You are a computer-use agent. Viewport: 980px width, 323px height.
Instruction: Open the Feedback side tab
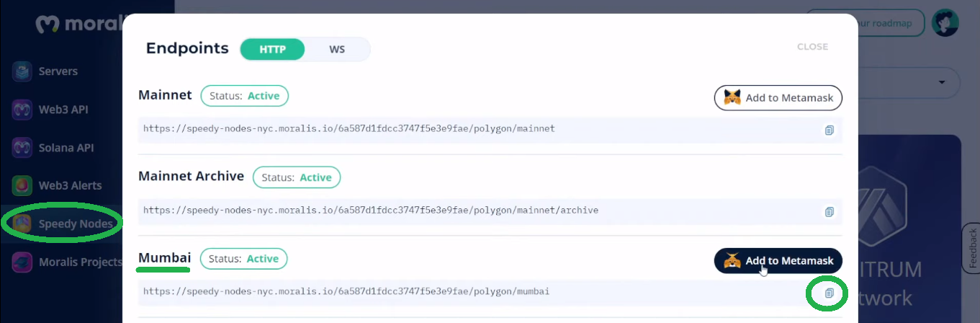point(972,249)
